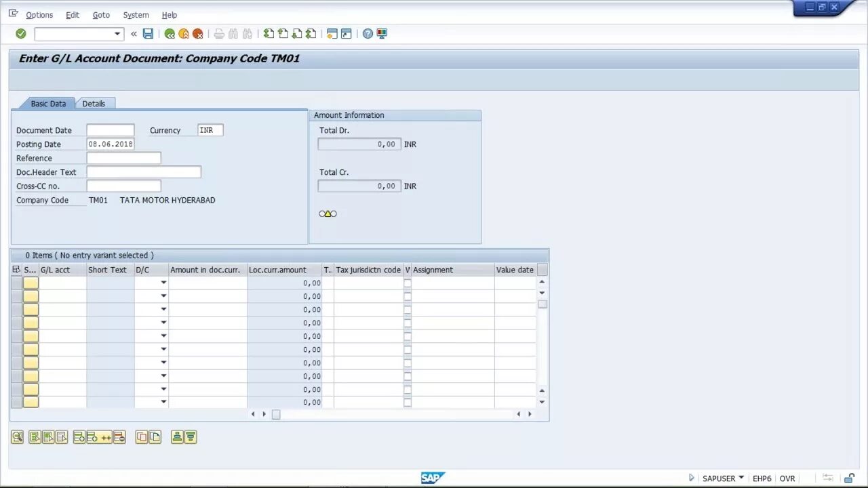Click the Create shortcut icon
Image resolution: width=868 pixels, height=488 pixels.
click(x=346, y=33)
